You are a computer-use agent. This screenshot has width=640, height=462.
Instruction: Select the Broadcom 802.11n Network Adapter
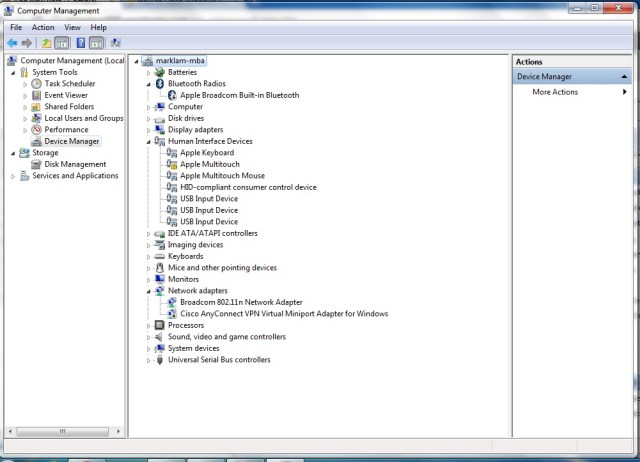[241, 302]
